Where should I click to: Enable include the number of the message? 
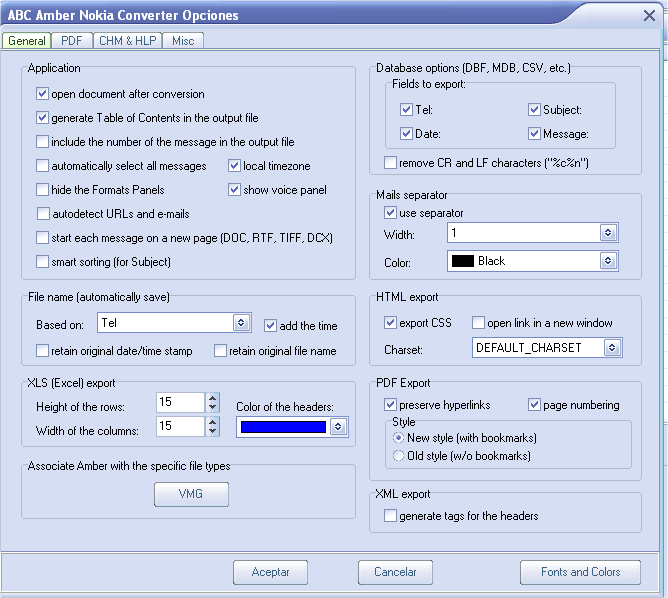pyautogui.click(x=42, y=141)
